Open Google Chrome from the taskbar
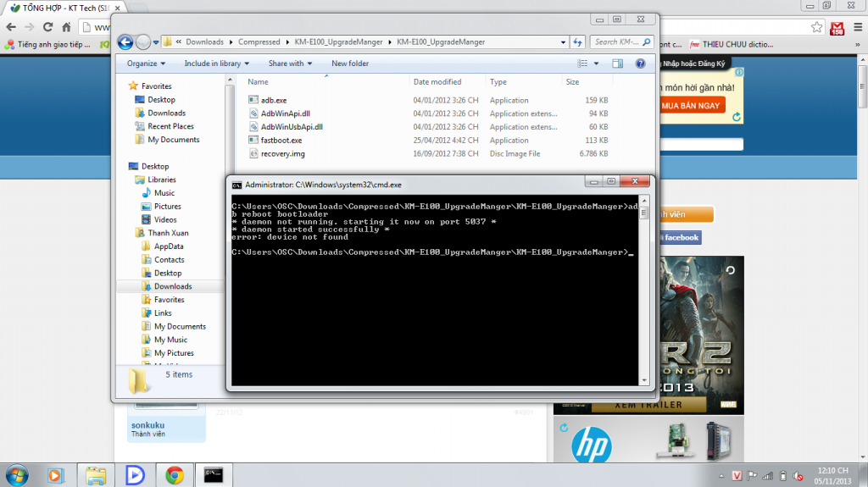This screenshot has height=487, width=868. click(175, 475)
